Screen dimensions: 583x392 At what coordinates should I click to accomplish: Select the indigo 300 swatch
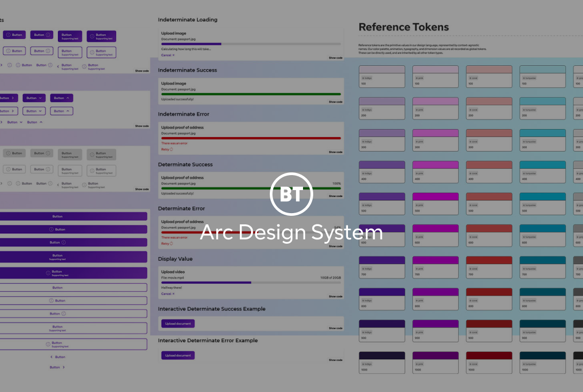(382, 140)
